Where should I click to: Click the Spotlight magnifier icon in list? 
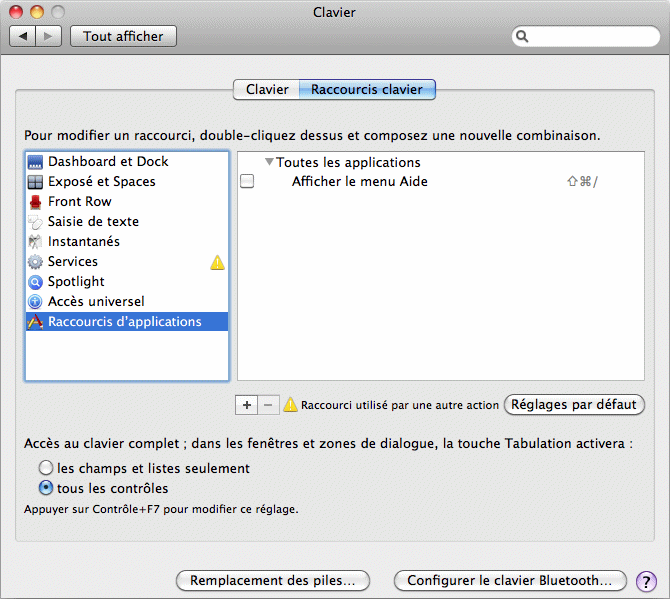click(35, 282)
